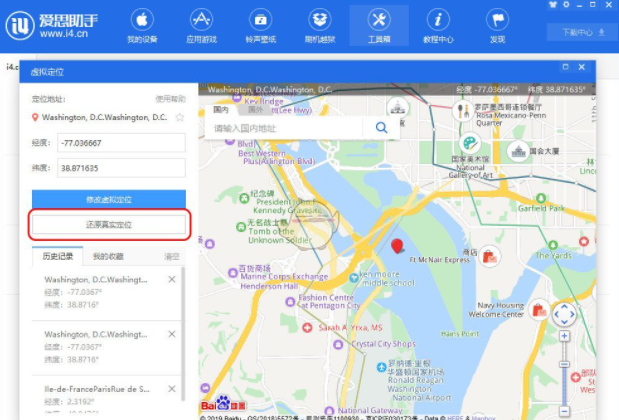Click the Kennedy Gravesite memorial marker
Image resolution: width=619 pixels, height=420 pixels.
coord(244,198)
